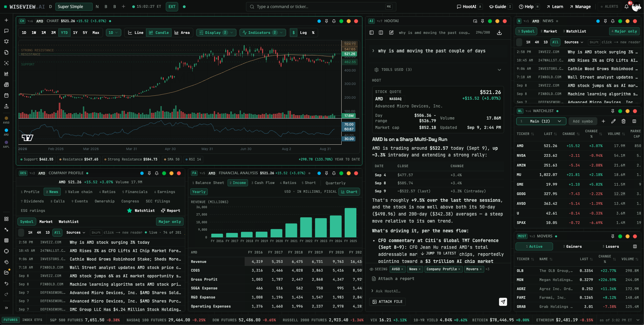Screen dimensions: 644x325
Task: Configure Watchlist columns icon
Action: click(634, 121)
